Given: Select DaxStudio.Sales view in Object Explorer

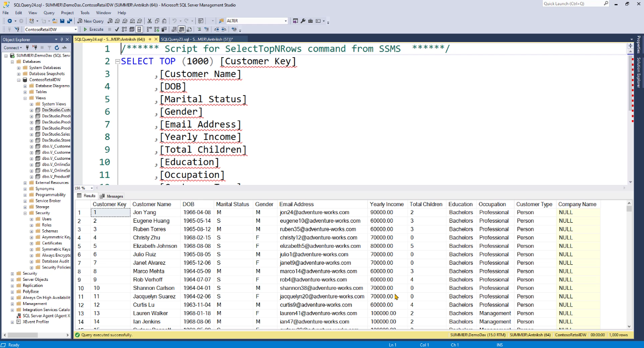Looking at the screenshot, I should point(56,134).
